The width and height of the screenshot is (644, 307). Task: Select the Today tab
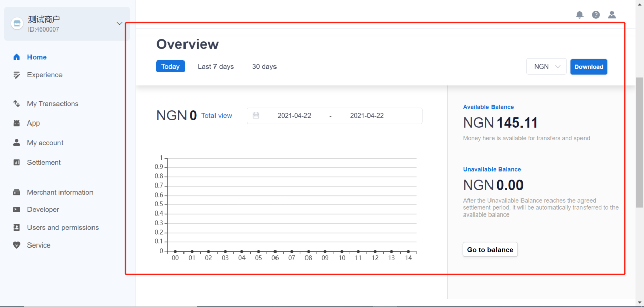[170, 67]
